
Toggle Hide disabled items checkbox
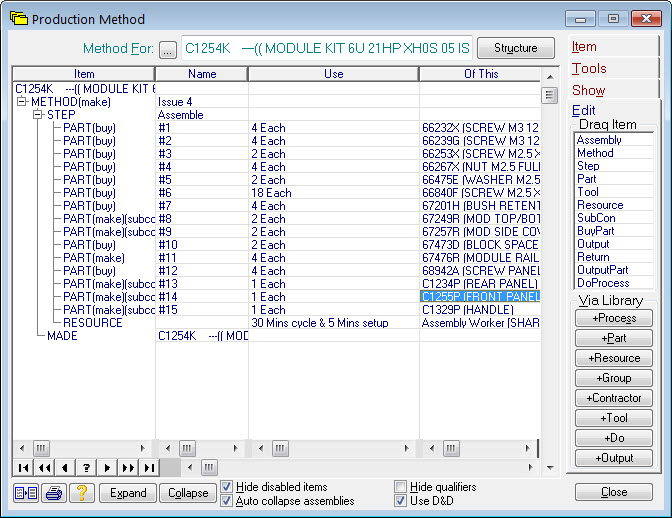pos(227,487)
